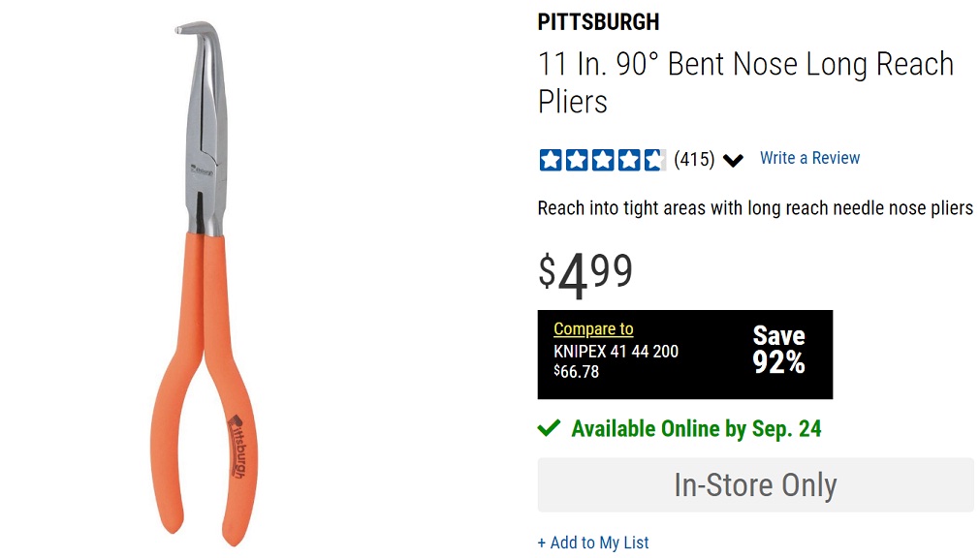Open the Compare to details
The height and width of the screenshot is (558, 980).
[x=592, y=329]
